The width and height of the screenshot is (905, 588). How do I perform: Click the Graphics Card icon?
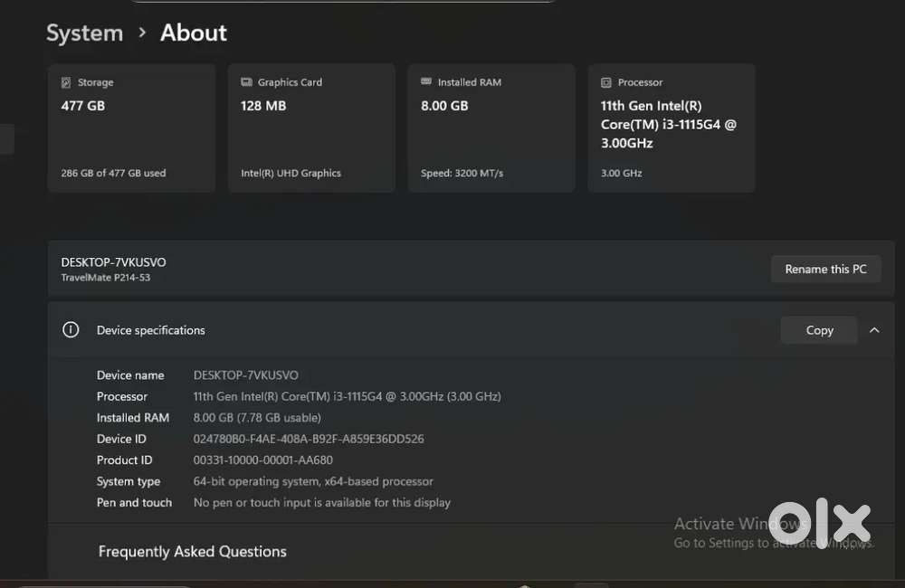point(246,82)
